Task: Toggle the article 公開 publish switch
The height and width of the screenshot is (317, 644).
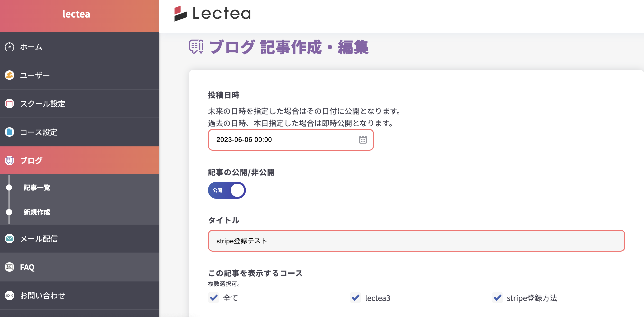Action: 227,190
